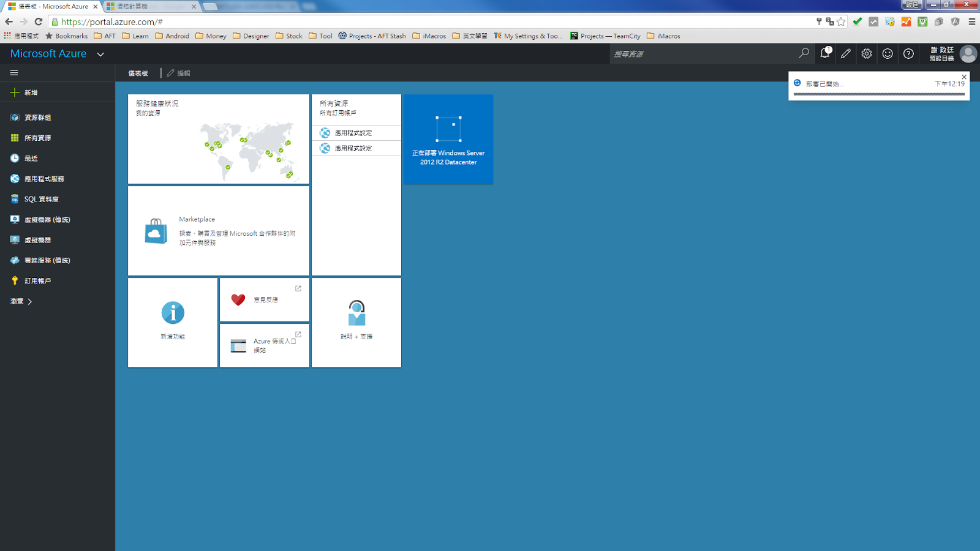Close the 價格計算機 browser tab
980x551 pixels.
pyautogui.click(x=194, y=7)
